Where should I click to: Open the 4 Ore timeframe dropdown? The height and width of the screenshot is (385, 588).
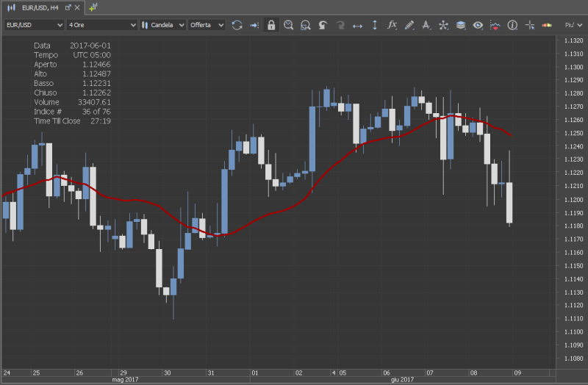(101, 25)
